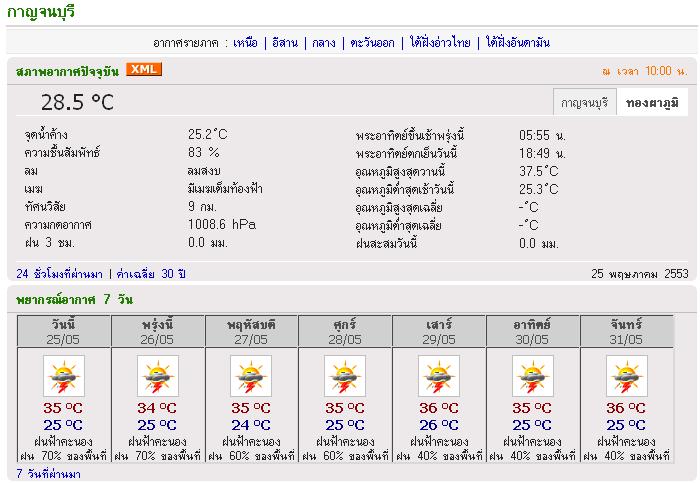This screenshot has height=483, width=700.
Task: Go to the กลาง region link
Action: pos(323,43)
